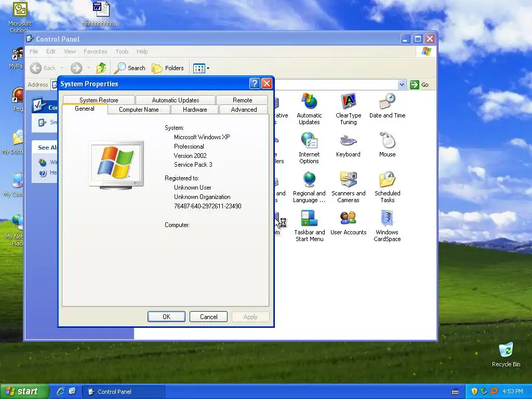Open the Windows CardSpace icon
This screenshot has height=399, width=532.
coord(387,226)
